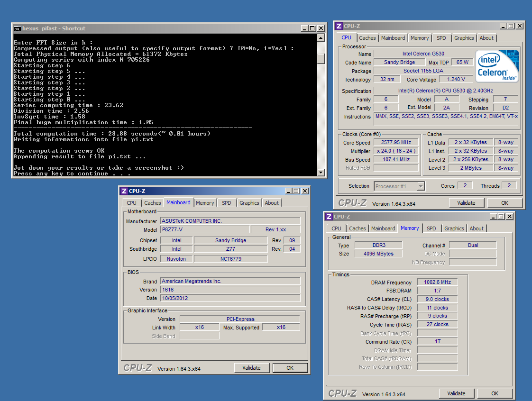
Task: Click the multiplier x 24.0 ( 16 - 24 ) value
Action: [396, 151]
